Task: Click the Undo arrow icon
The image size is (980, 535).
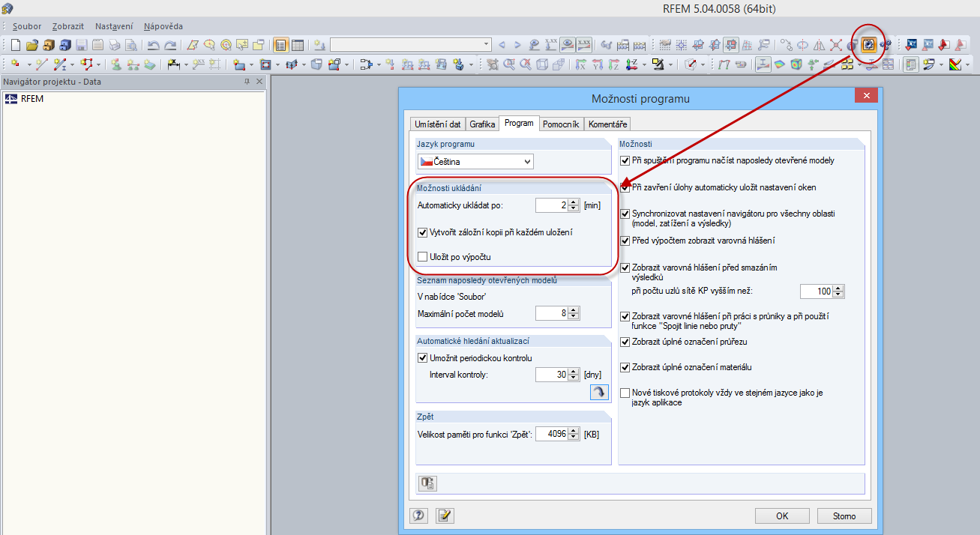Action: pos(153,45)
